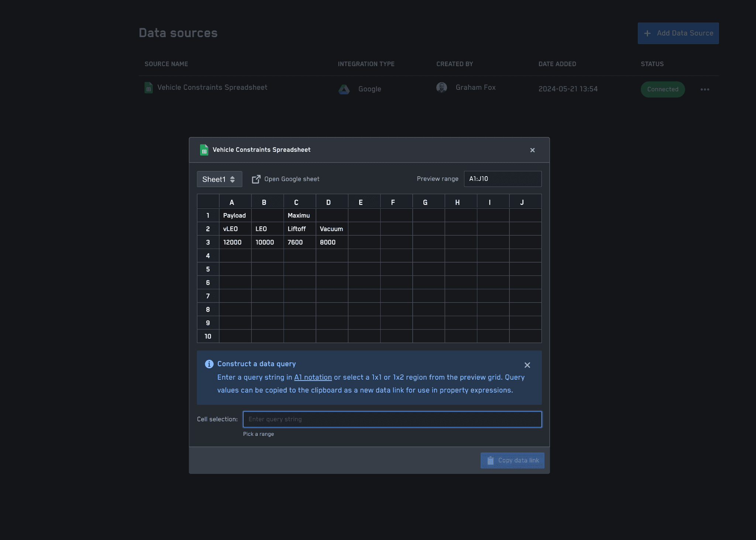Image resolution: width=756 pixels, height=540 pixels.
Task: Click the Preview range input field
Action: pyautogui.click(x=502, y=179)
